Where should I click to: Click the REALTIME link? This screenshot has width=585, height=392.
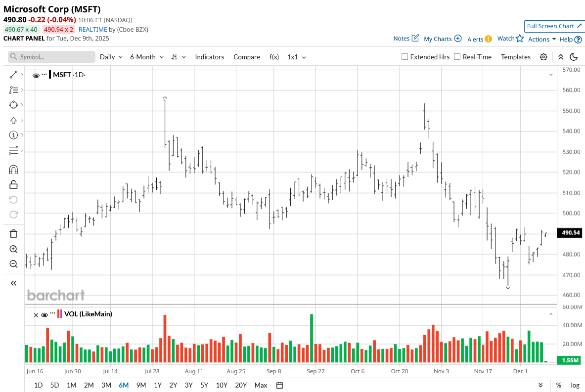[x=93, y=30]
